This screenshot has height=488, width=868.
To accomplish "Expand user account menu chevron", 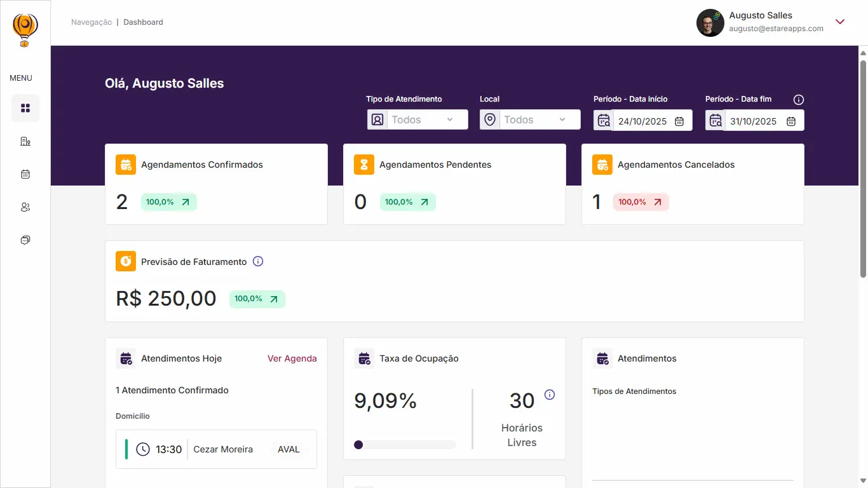I will (839, 22).
